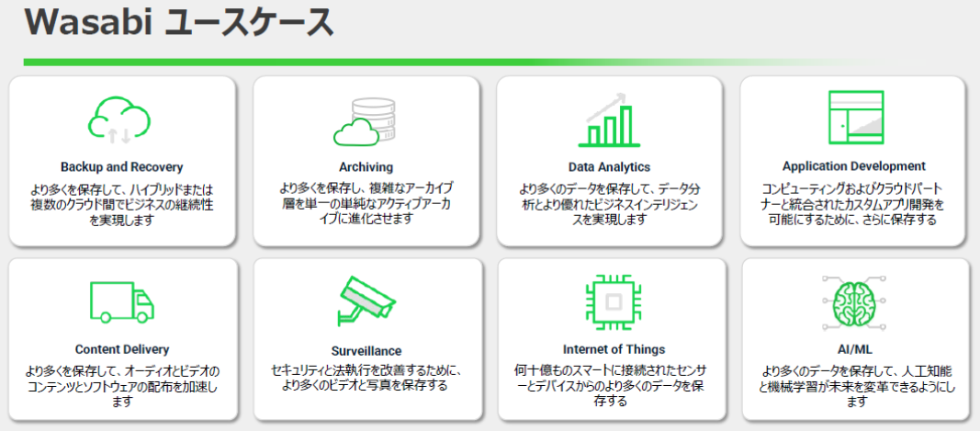Screen dimensions: 980x431
Task: Select the AI/ML heading
Action: tap(857, 349)
